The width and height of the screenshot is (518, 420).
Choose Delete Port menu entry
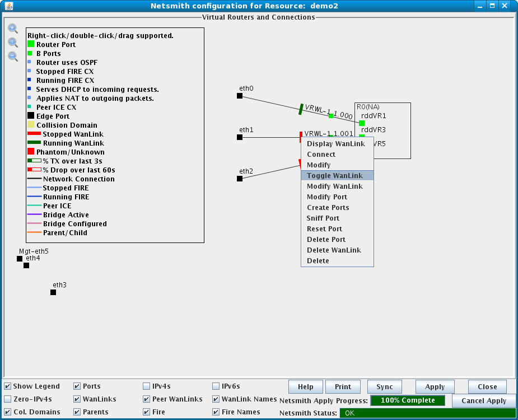337,239
